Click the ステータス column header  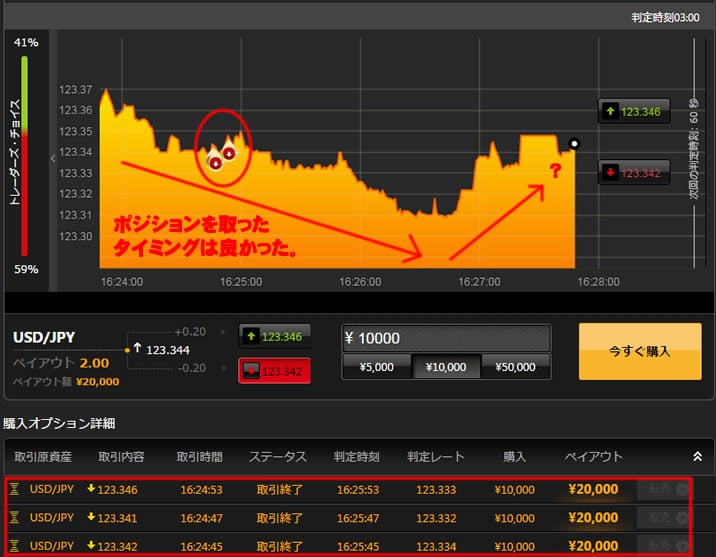pyautogui.click(x=277, y=457)
